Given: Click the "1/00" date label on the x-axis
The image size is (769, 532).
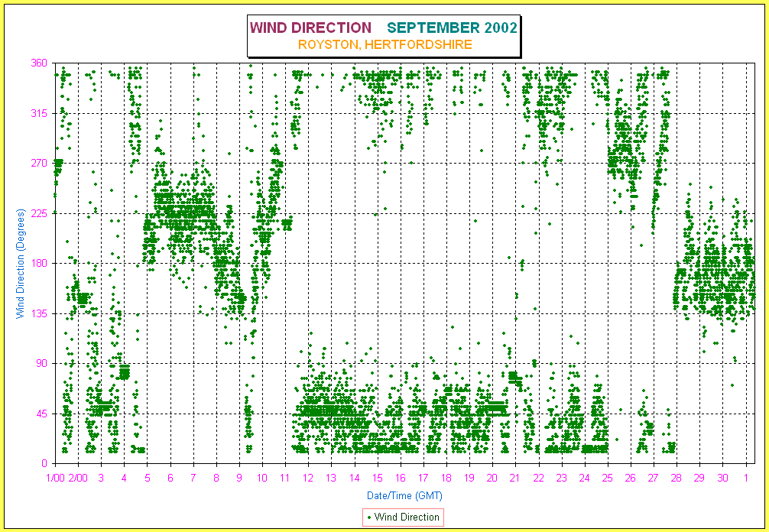Looking at the screenshot, I should coord(56,478).
